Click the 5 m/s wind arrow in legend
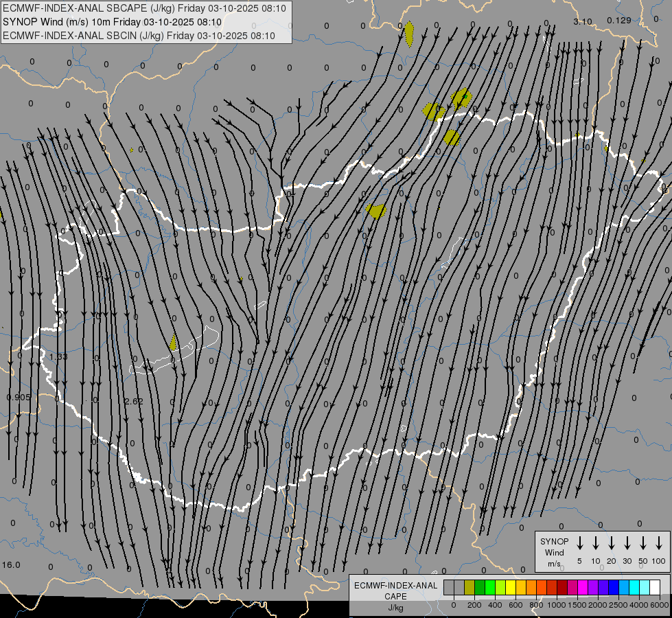Screen dimensions: 672x618 (x=580, y=543)
